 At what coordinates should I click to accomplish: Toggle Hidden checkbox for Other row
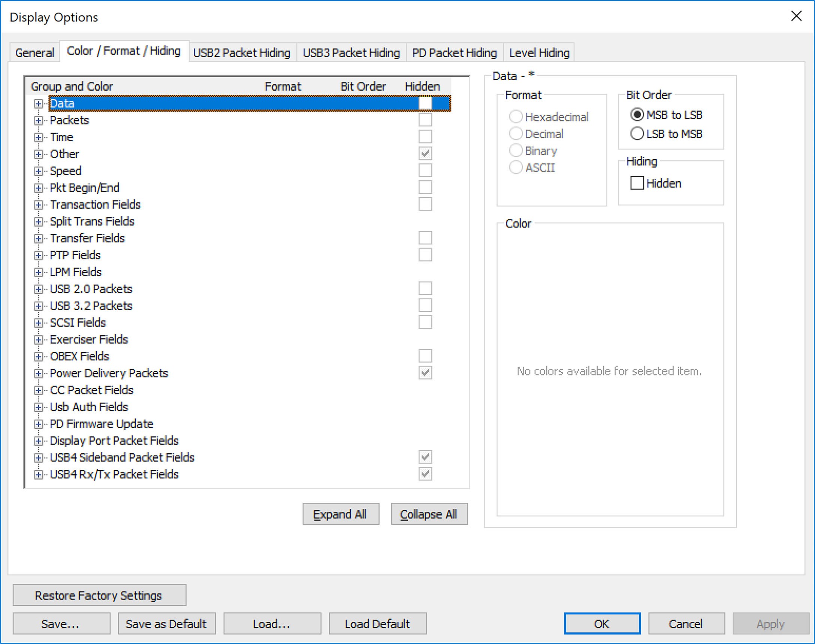point(425,154)
